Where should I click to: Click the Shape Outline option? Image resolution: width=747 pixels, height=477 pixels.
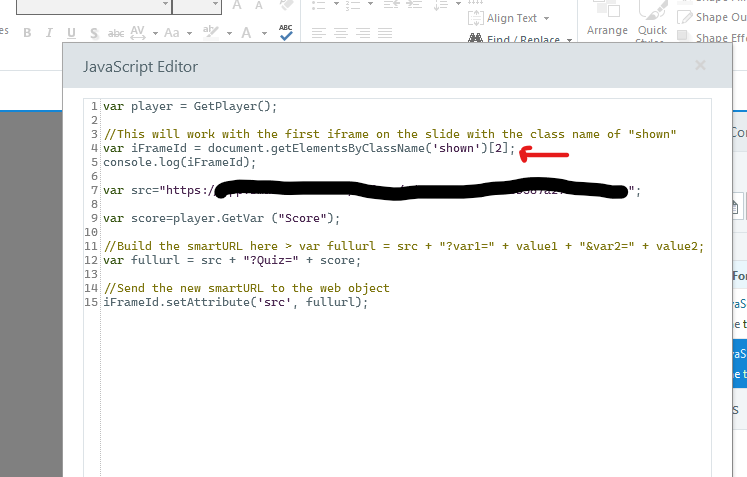tap(712, 17)
